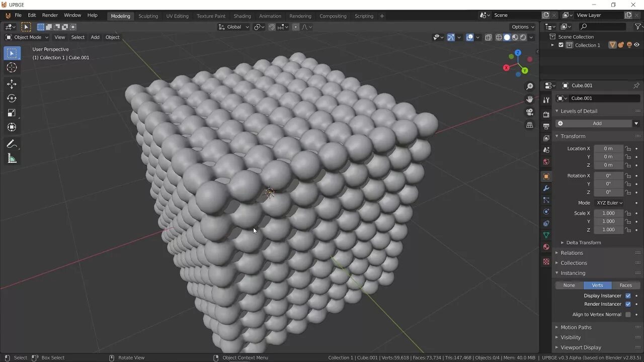This screenshot has height=362, width=644.
Task: Switch to the Sculpting workspace tab
Action: 148,16
